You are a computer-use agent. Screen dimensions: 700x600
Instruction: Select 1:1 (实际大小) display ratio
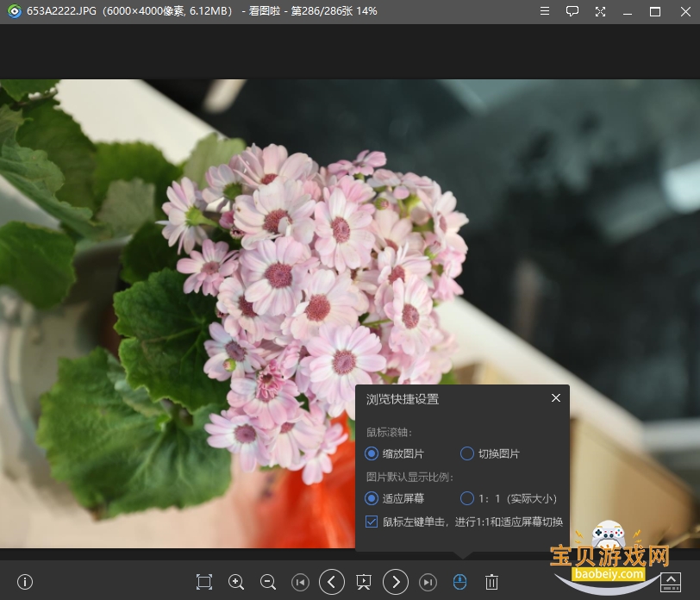pyautogui.click(x=509, y=498)
